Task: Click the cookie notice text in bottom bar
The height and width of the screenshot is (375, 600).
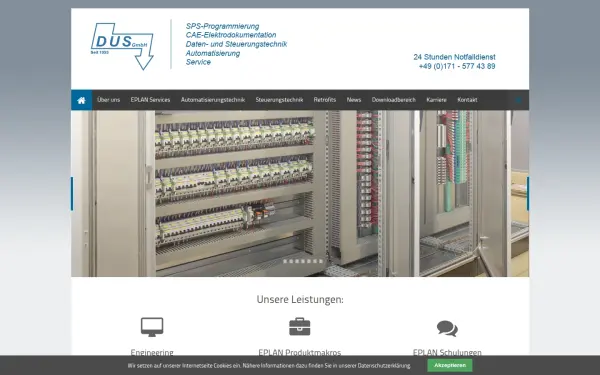Action: (x=269, y=365)
